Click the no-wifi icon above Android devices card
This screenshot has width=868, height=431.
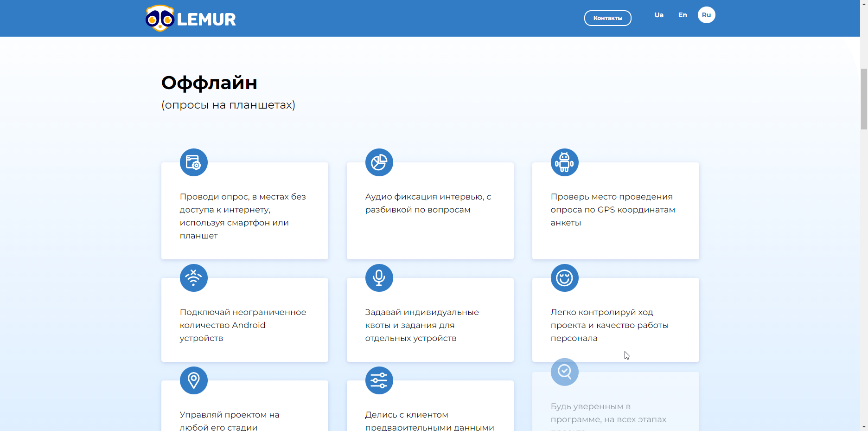(x=194, y=278)
